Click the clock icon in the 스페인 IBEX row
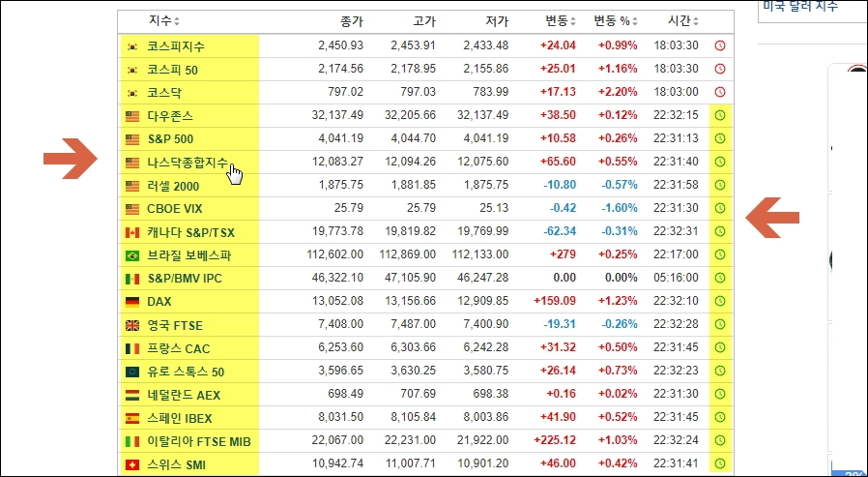Viewport: 868px width, 477px height. [x=720, y=417]
